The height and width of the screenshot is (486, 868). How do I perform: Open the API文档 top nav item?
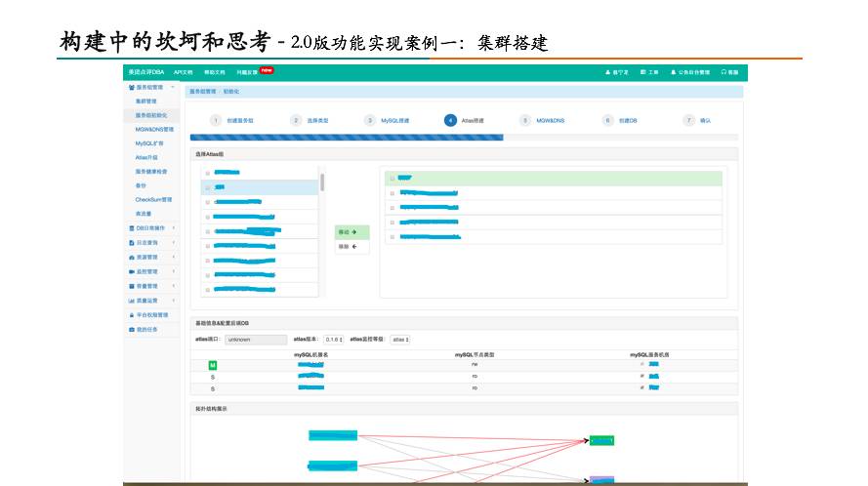coord(184,72)
